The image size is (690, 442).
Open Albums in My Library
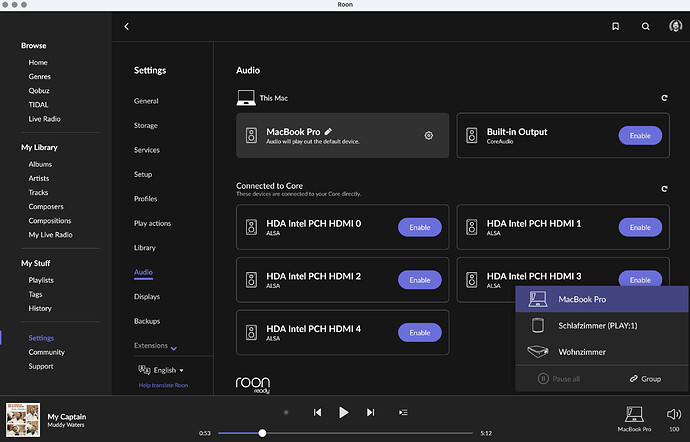[40, 164]
